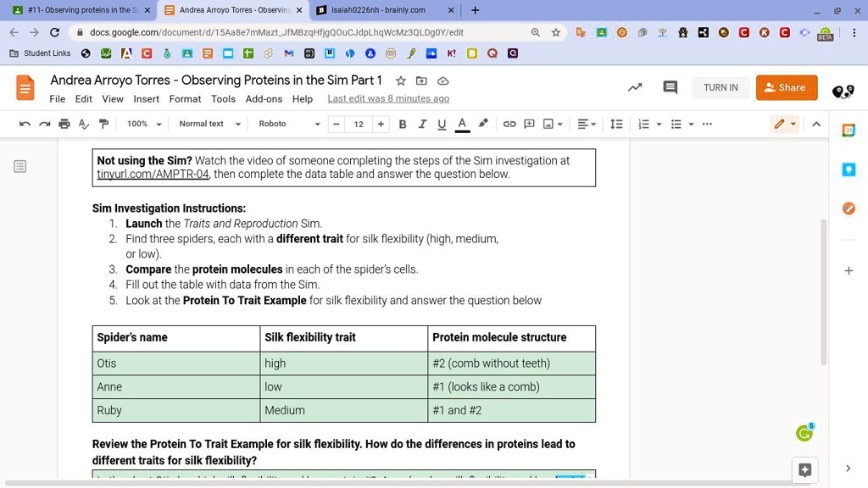Run the spell check icon
The height and width of the screenshot is (488, 868).
84,124
